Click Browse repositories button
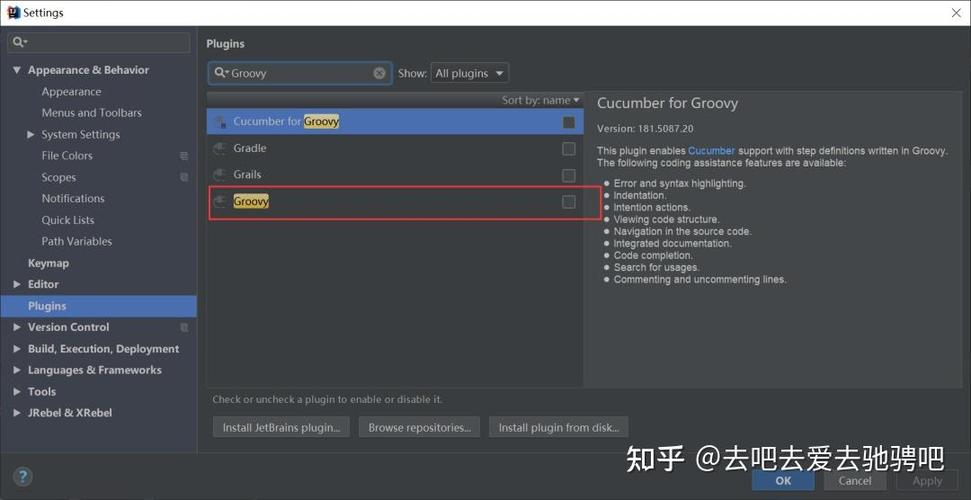This screenshot has width=971, height=500. (x=419, y=428)
